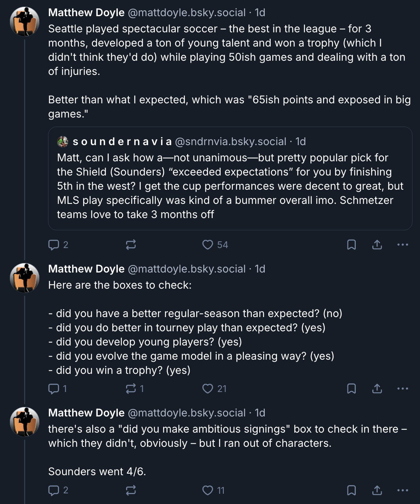Open more options on the first post
The width and height of the screenshot is (420, 504).
pyautogui.click(x=403, y=245)
